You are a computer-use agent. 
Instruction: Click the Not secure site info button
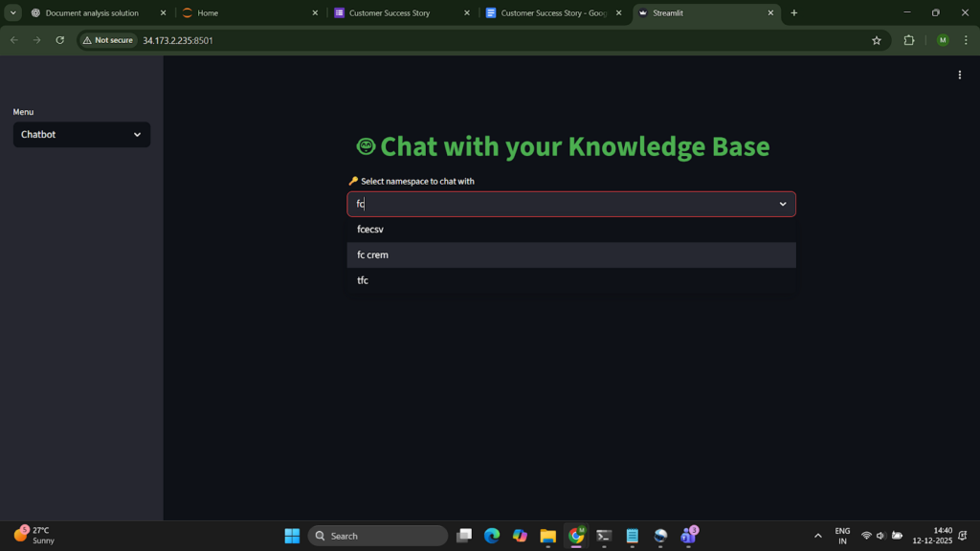coord(107,40)
